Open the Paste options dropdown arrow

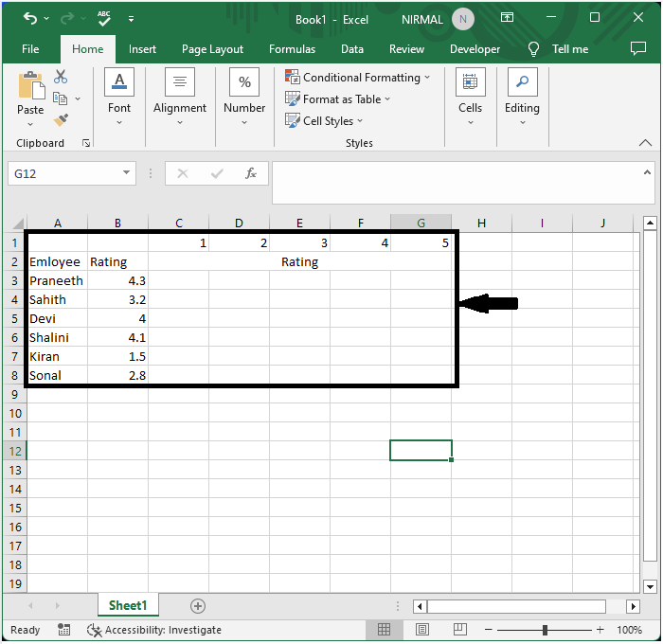30,124
